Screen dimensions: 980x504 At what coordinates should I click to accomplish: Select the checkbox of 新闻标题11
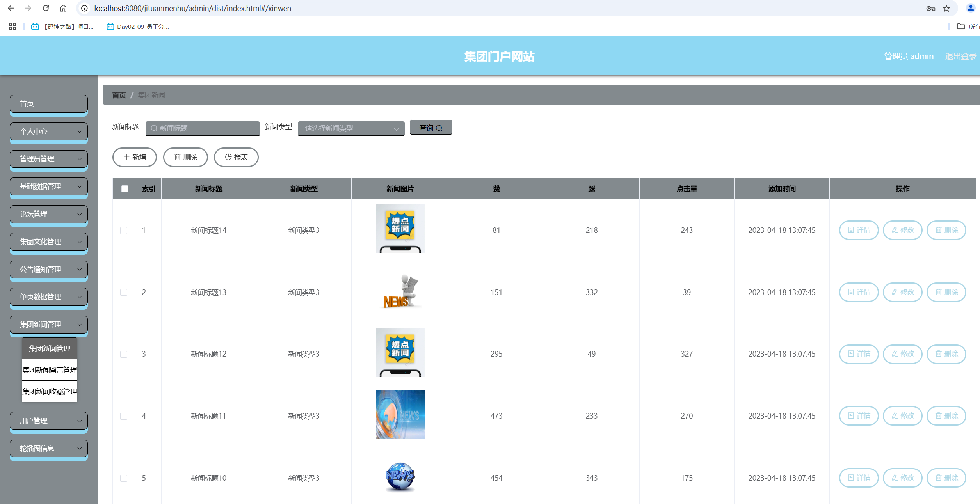[124, 416]
